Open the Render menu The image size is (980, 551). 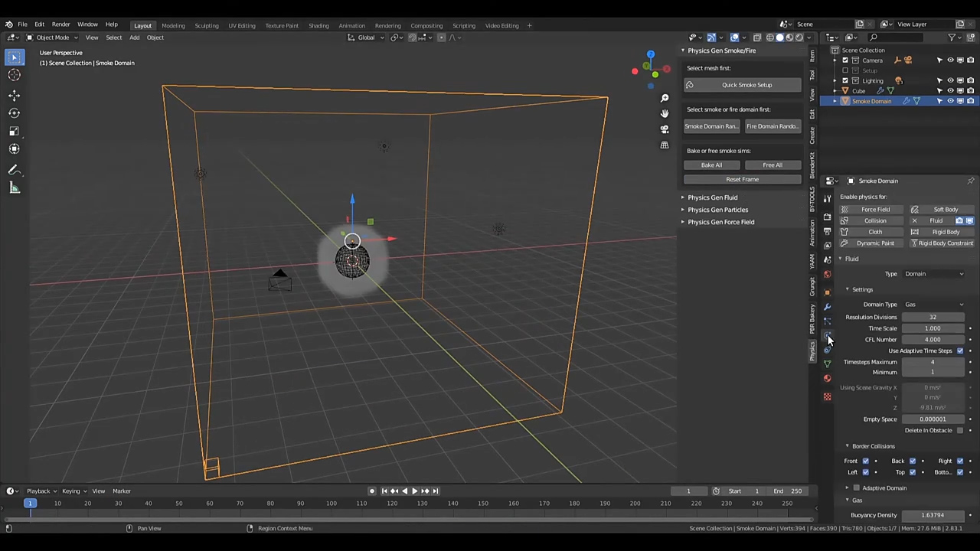pyautogui.click(x=60, y=24)
